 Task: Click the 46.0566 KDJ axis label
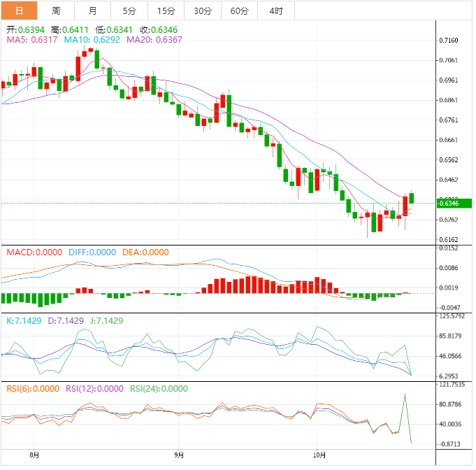point(450,356)
